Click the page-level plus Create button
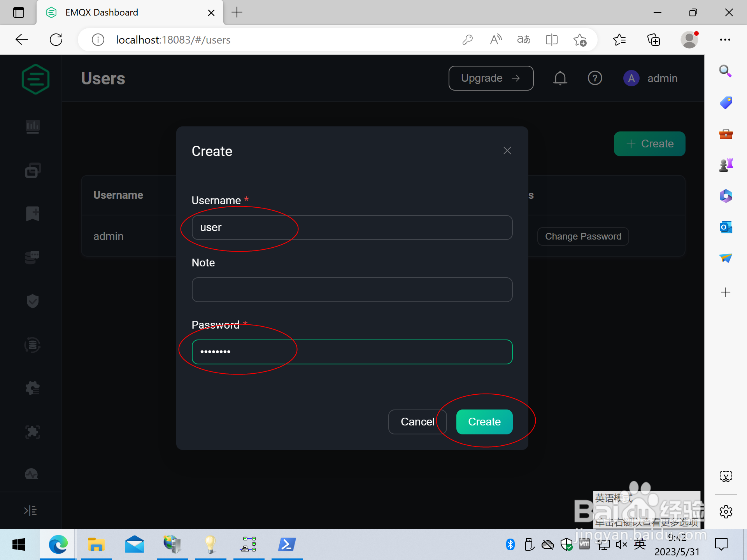The height and width of the screenshot is (560, 747). pos(650,144)
